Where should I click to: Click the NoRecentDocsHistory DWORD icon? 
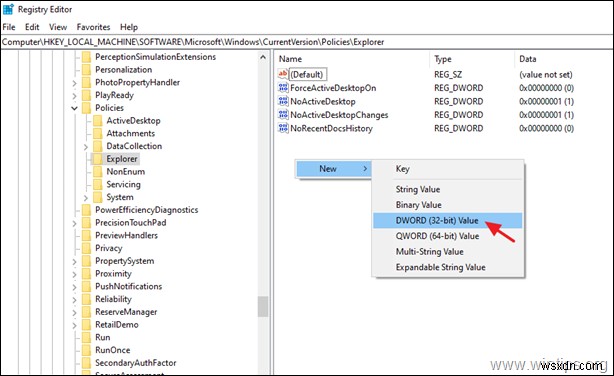coord(283,128)
